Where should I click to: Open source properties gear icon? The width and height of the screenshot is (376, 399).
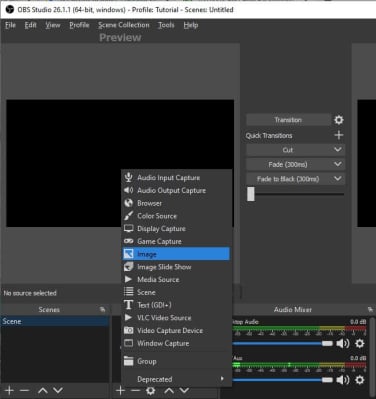(x=151, y=390)
